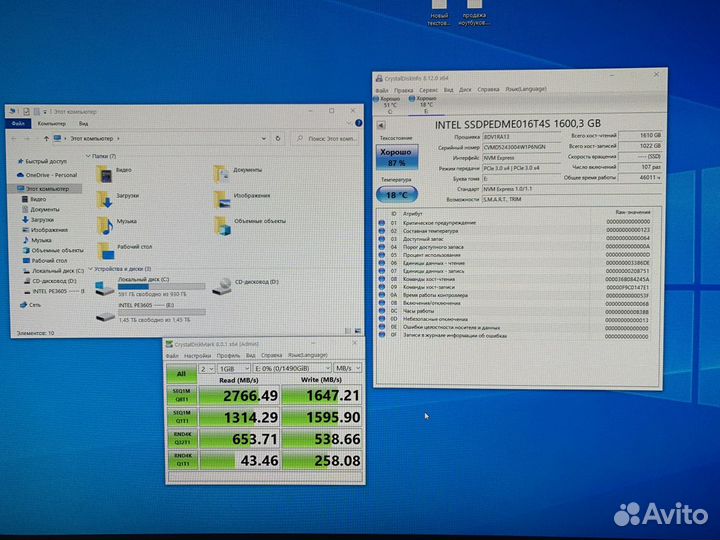Screen dimensions: 720x540
Task: Select Локальный диск (C:) in Explorer sidebar
Action: [53, 270]
